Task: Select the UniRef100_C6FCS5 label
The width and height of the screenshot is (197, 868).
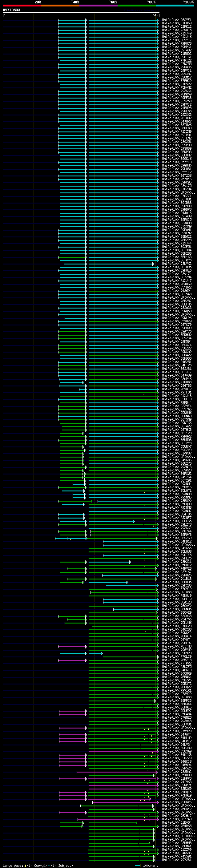Action: tap(177, 521)
